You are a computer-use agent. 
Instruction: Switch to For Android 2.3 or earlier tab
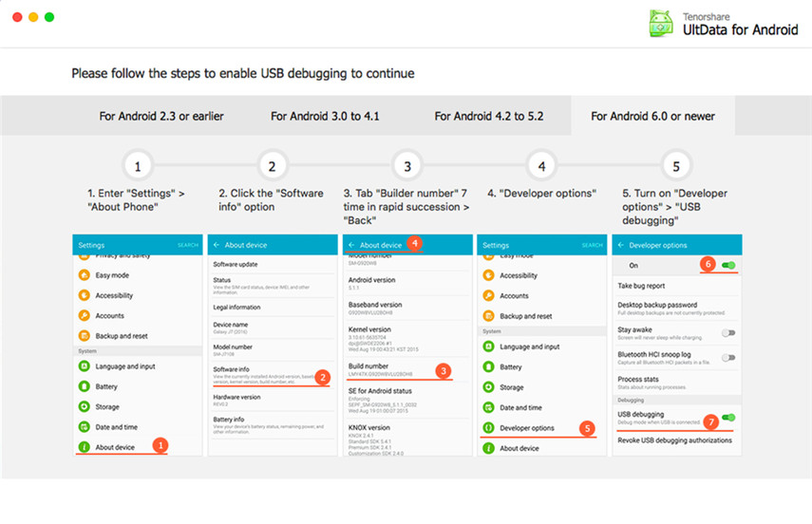pyautogui.click(x=161, y=116)
